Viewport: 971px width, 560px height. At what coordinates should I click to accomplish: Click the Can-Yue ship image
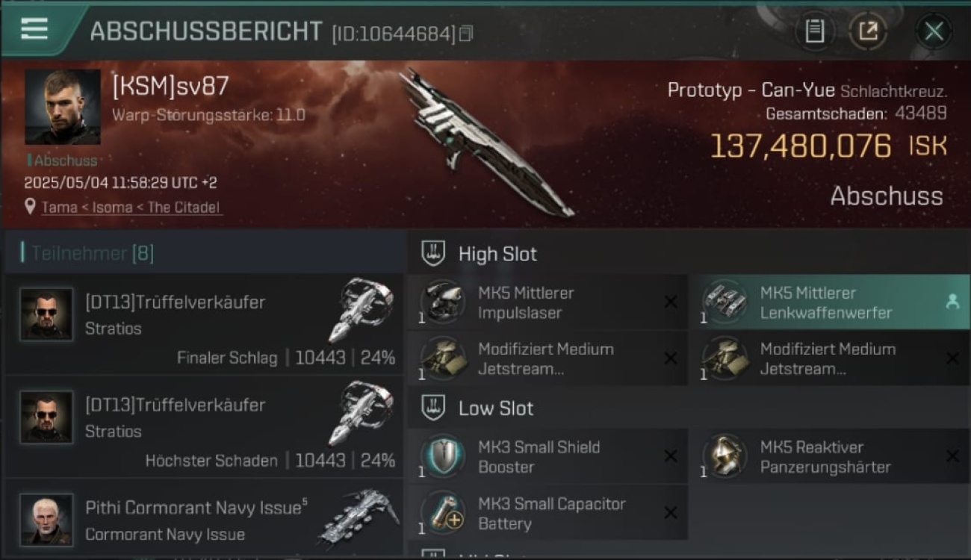click(485, 143)
